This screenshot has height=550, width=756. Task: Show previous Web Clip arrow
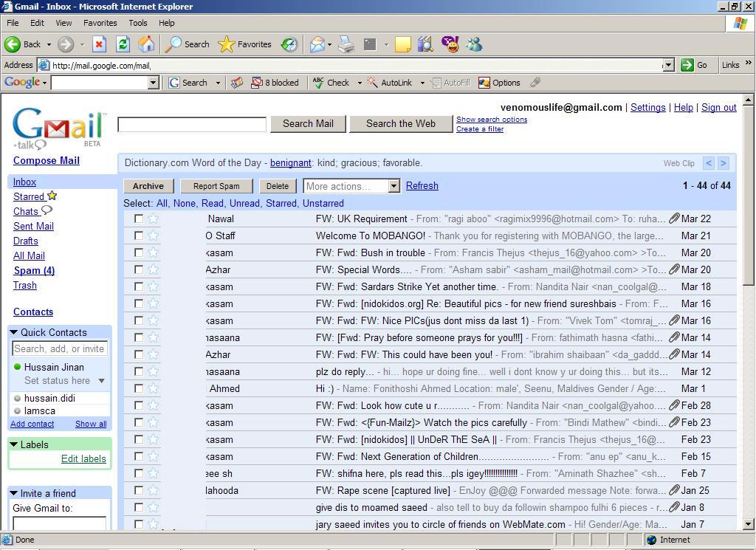(709, 163)
